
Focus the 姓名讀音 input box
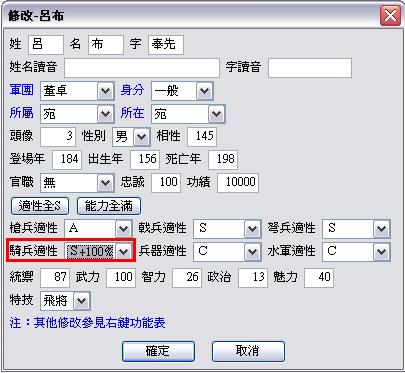click(x=142, y=68)
